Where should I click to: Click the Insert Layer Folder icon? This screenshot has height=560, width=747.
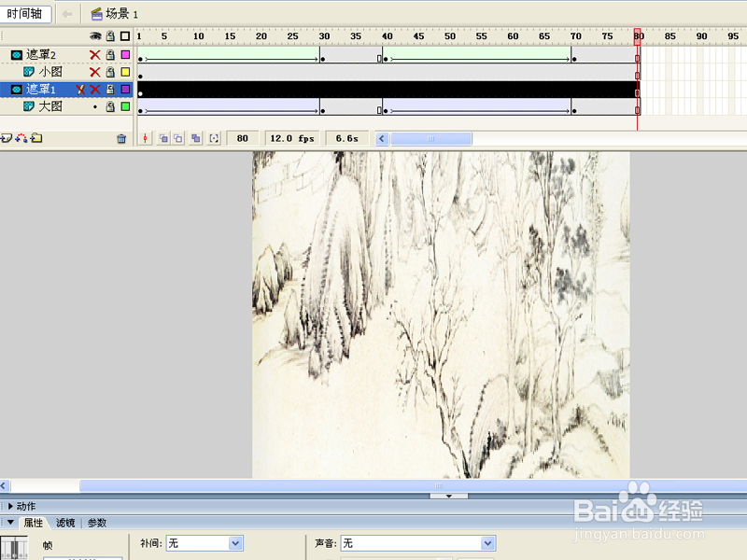pos(36,138)
